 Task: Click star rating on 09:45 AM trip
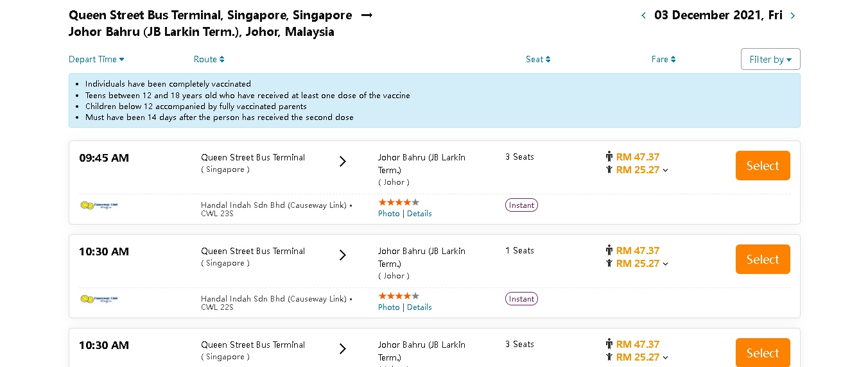coord(399,202)
